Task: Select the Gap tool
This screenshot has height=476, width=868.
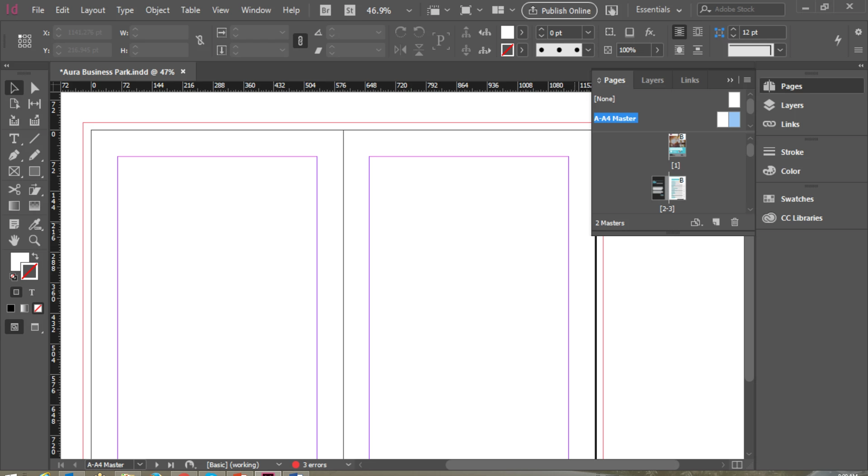Action: pos(34,104)
